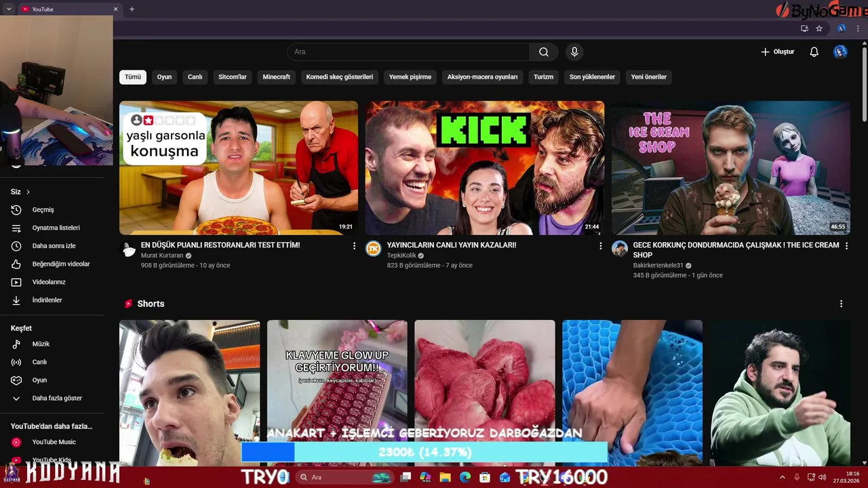Viewport: 868px width, 488px height.
Task: Close the YouTube browser tab
Action: [115, 9]
